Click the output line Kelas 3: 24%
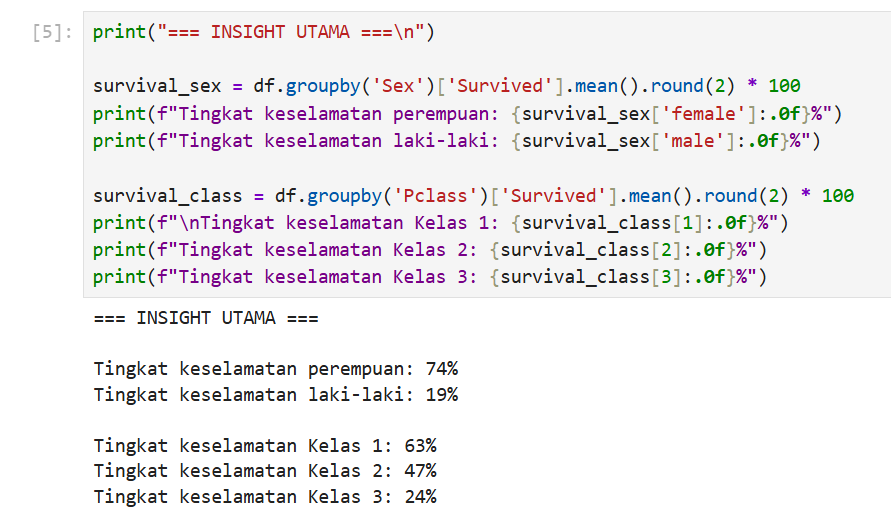891x511 pixels. click(265, 497)
